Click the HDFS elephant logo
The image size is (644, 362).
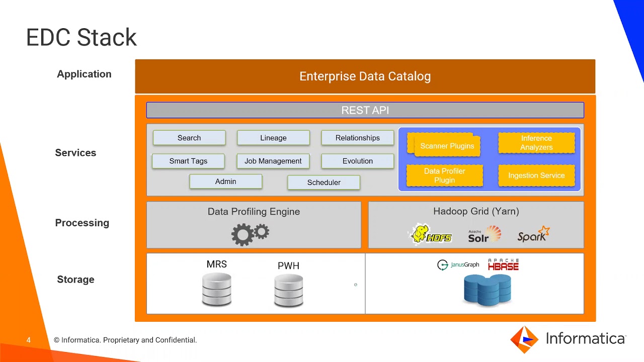click(431, 234)
